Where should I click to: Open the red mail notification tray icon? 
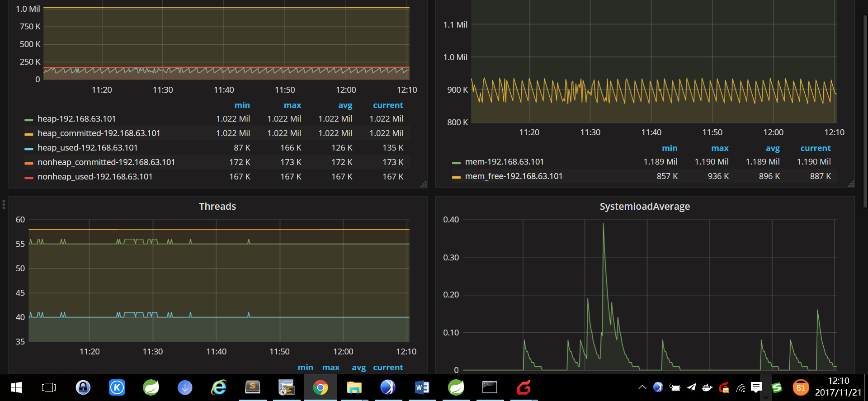(x=724, y=387)
